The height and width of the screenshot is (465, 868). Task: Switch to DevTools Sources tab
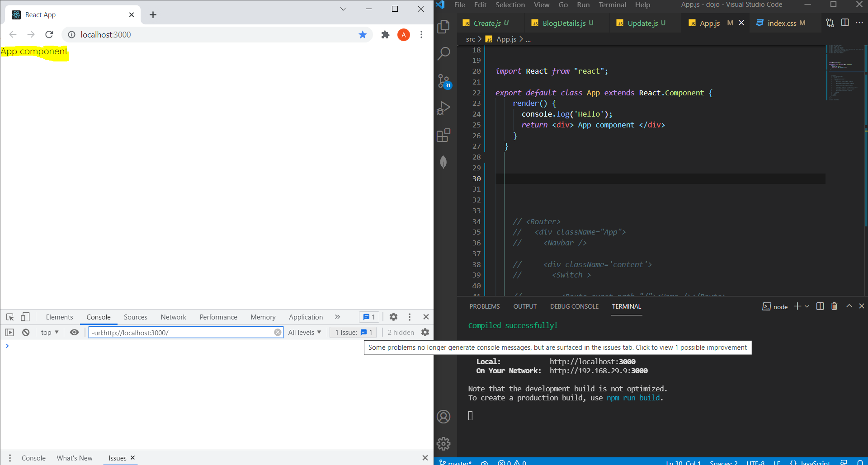pos(136,317)
